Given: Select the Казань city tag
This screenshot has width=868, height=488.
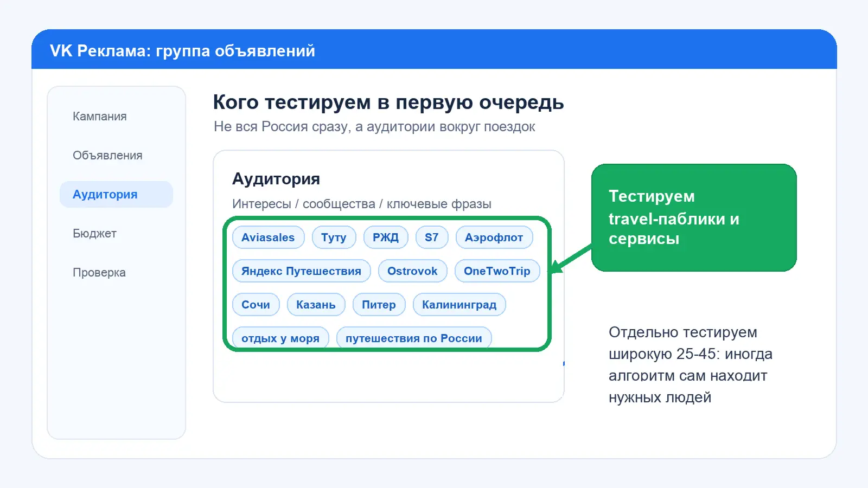Looking at the screenshot, I should coord(316,305).
